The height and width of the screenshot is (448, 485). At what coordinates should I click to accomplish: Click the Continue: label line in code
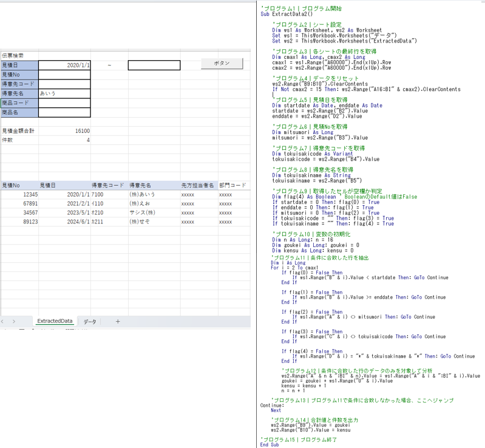272,406
